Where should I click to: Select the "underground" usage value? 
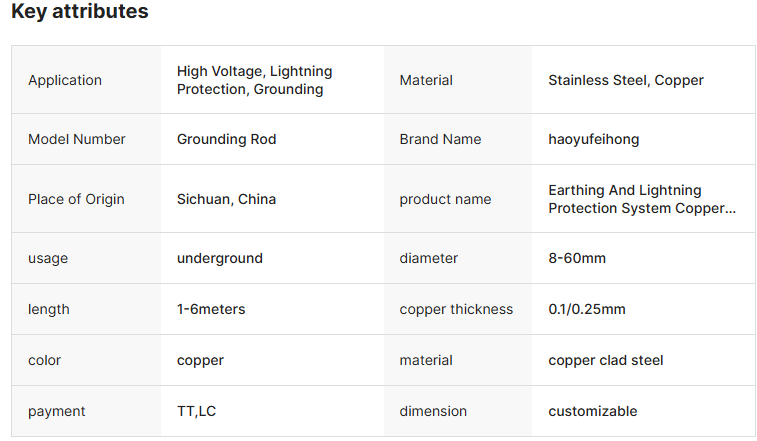(x=220, y=258)
